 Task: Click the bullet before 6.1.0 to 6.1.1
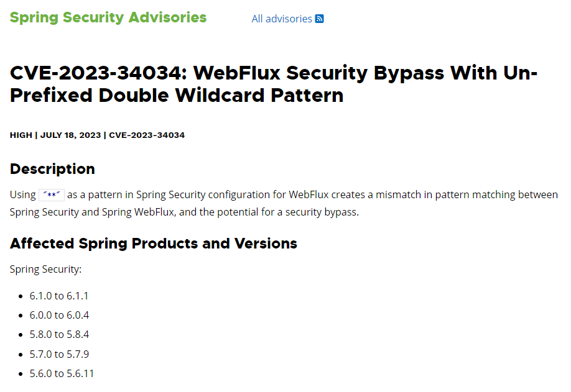point(21,296)
